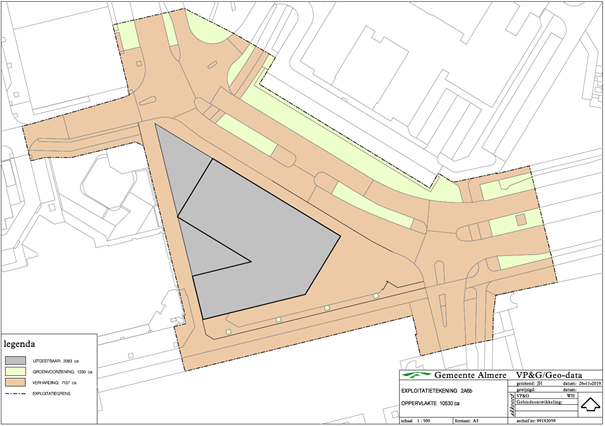Click the green Groenvoorziening legend swatch
The image size is (605, 426).
[17, 370]
